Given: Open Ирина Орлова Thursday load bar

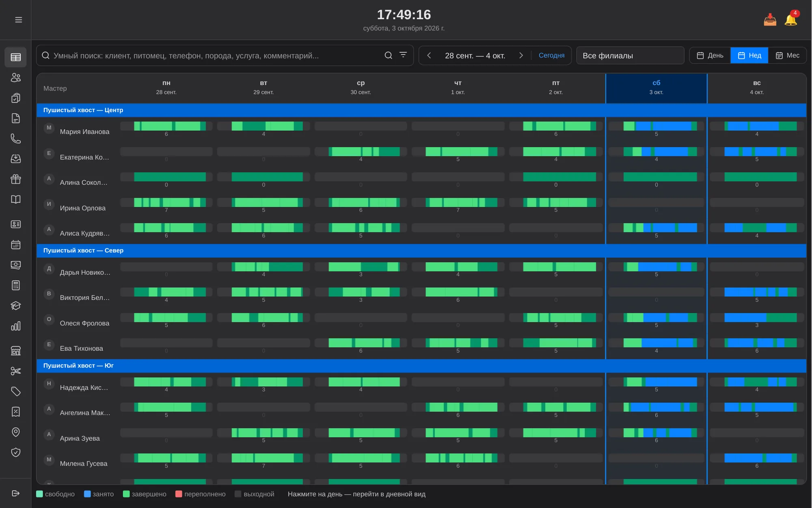Looking at the screenshot, I should (458, 202).
